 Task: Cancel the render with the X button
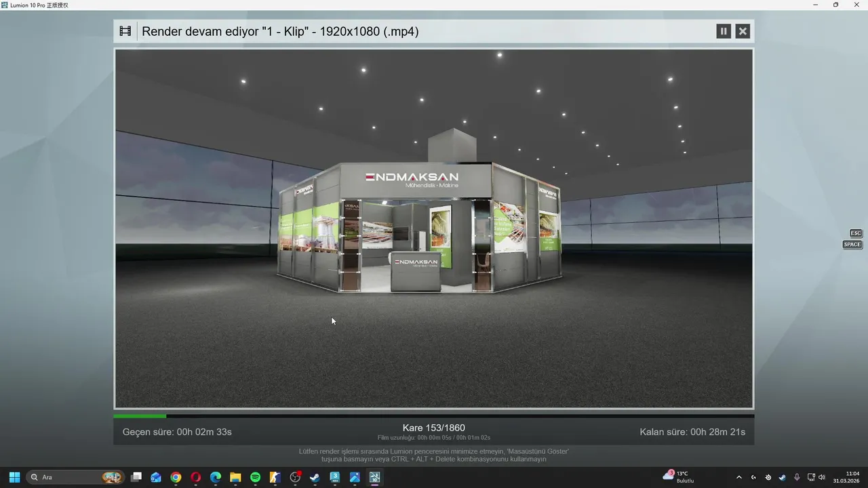[743, 31]
